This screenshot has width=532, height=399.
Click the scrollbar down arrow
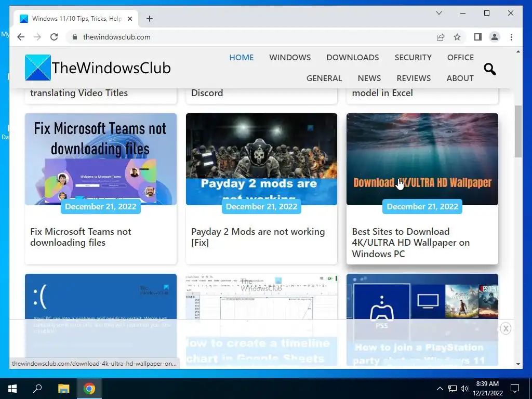click(x=518, y=364)
